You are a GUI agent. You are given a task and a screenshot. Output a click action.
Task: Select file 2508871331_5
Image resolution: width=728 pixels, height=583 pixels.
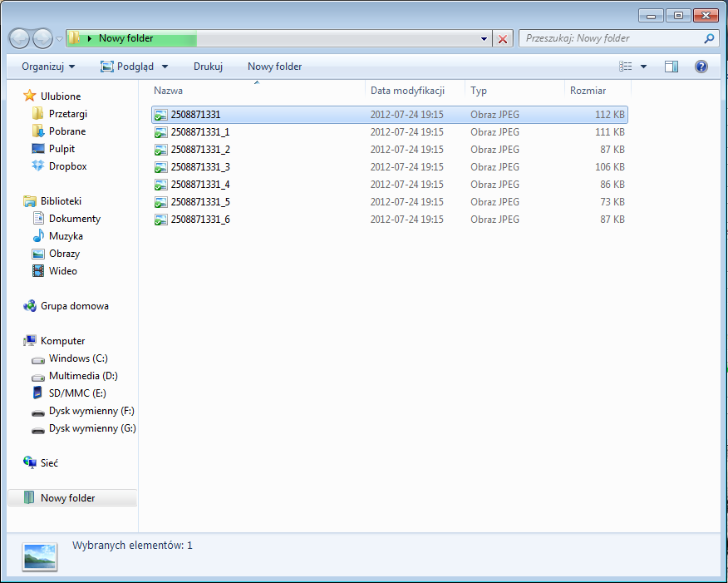click(x=390, y=201)
